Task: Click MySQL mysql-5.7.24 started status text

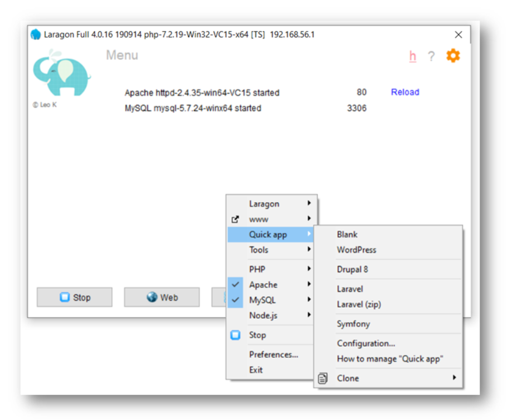Action: pyautogui.click(x=193, y=108)
